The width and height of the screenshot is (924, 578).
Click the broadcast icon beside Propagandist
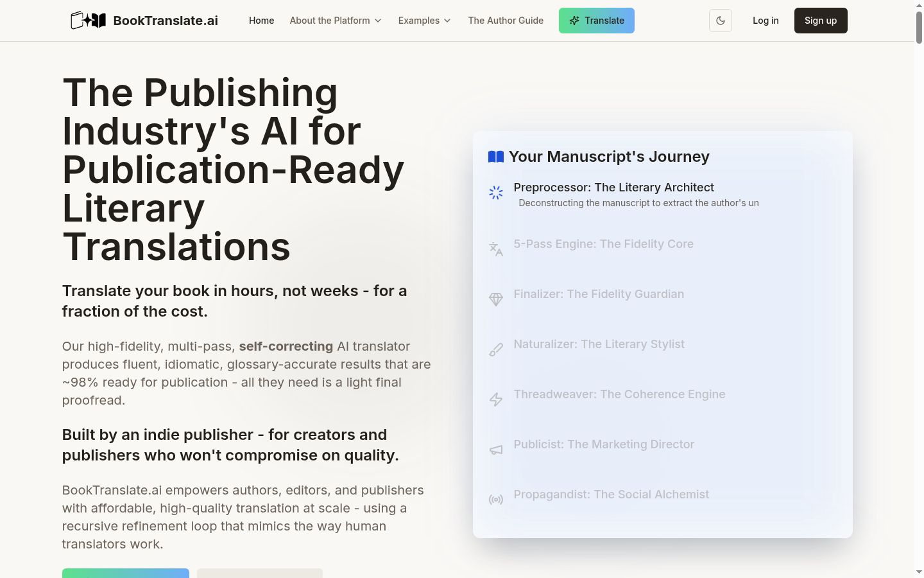(496, 500)
